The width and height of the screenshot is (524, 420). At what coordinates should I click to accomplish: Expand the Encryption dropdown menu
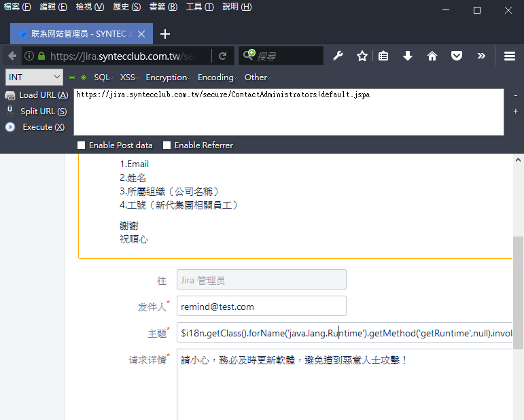[168, 77]
